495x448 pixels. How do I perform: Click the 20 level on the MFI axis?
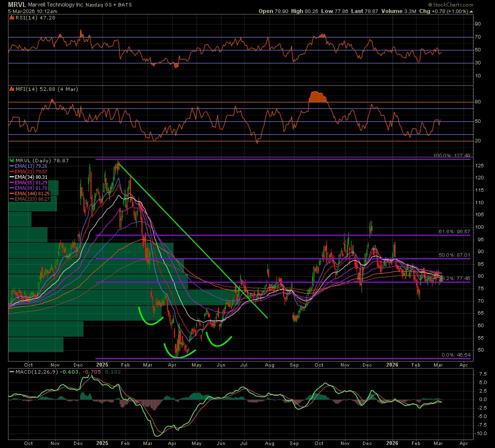coord(477,141)
